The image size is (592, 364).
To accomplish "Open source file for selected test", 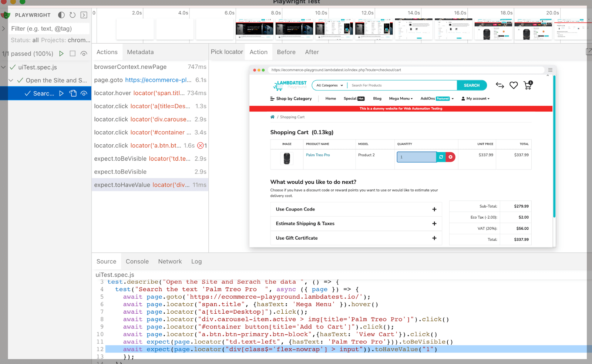I will point(73,94).
